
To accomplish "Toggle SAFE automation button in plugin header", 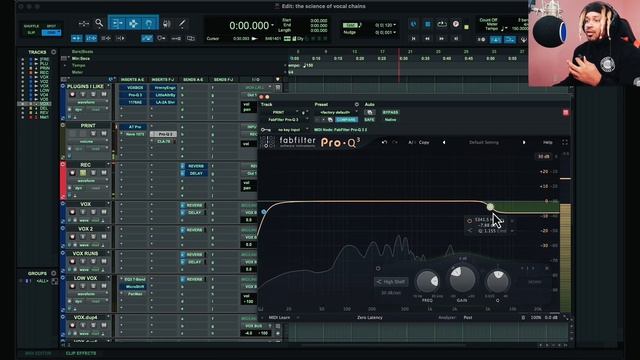I will 369,120.
